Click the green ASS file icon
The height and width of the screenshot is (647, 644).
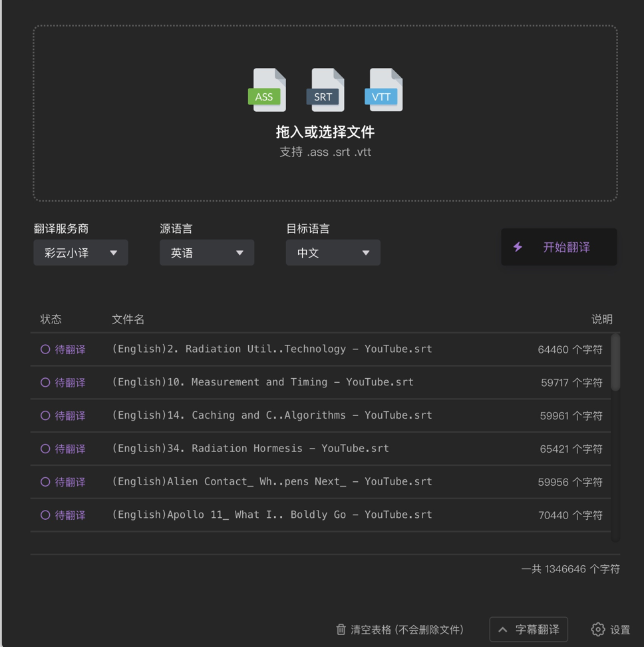coord(267,91)
